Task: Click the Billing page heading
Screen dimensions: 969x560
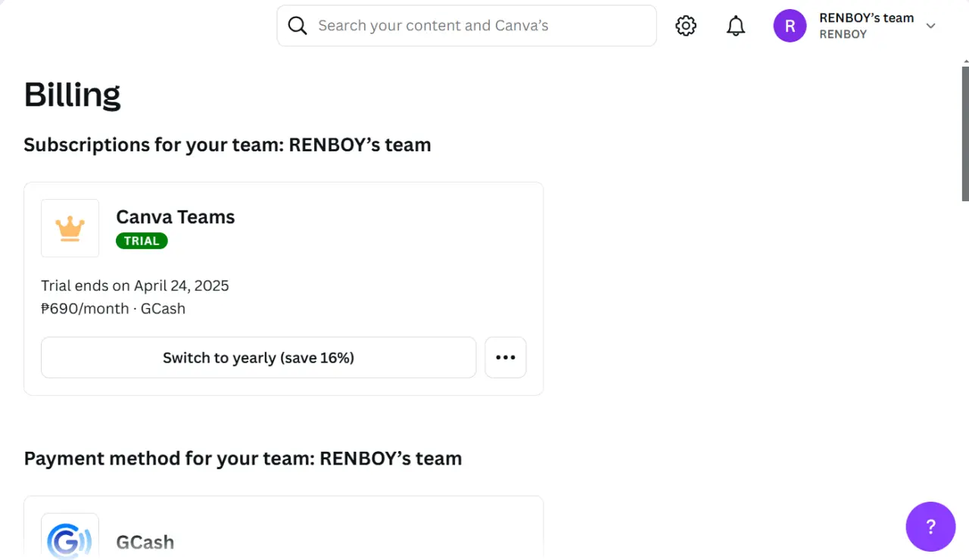Action: 72,95
